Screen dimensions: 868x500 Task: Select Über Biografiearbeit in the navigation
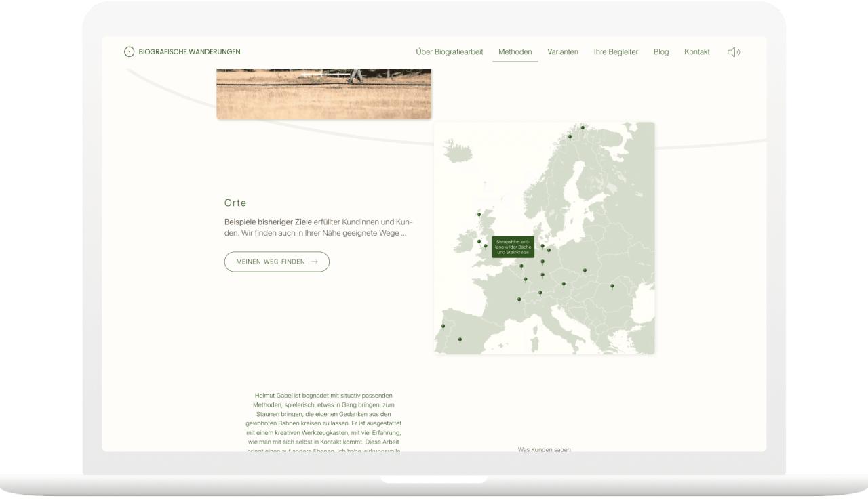point(449,51)
